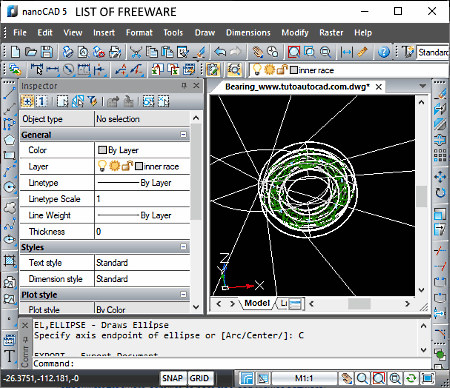Open the M1:1 scale selector

(304, 378)
